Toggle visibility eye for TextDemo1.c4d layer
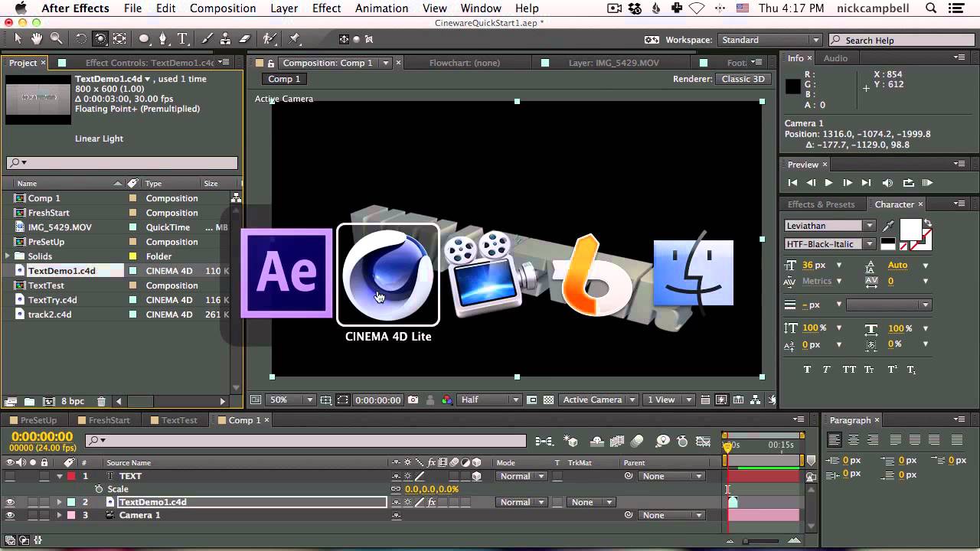980x551 pixels. 10,502
